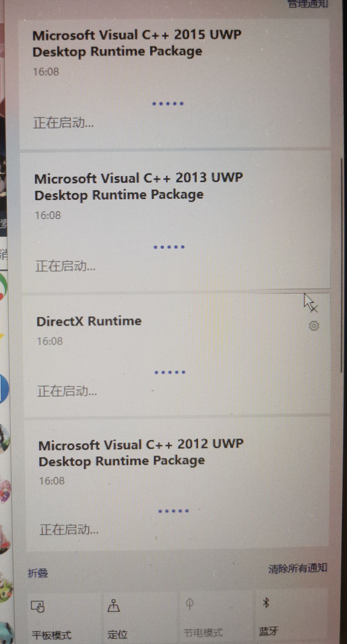Open DirectX Runtime notification settings gear
Screen dimensions: 347x644
(313, 326)
